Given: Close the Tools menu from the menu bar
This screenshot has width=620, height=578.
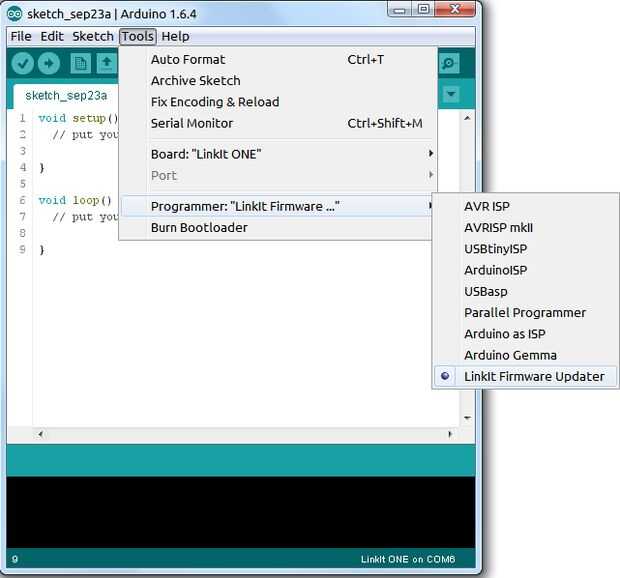Looking at the screenshot, I should click(x=138, y=36).
